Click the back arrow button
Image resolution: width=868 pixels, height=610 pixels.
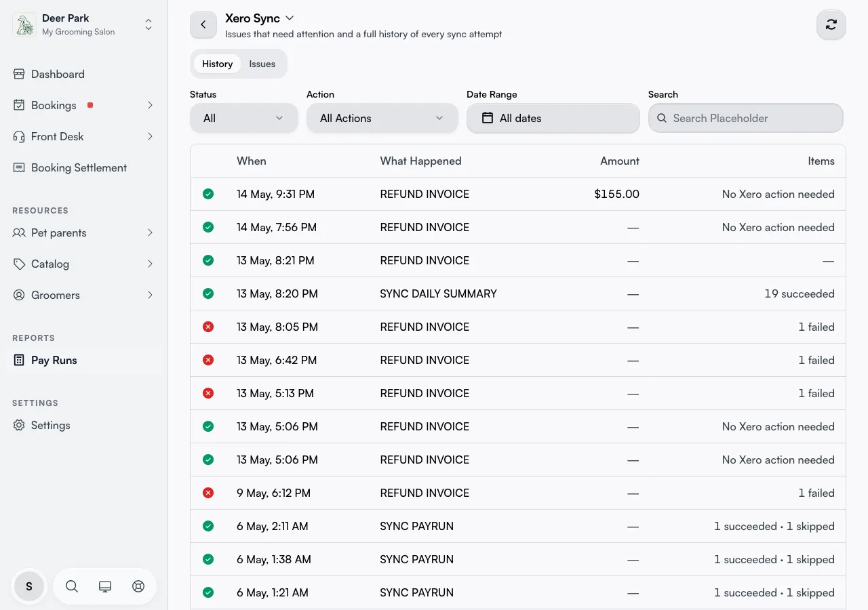(203, 24)
